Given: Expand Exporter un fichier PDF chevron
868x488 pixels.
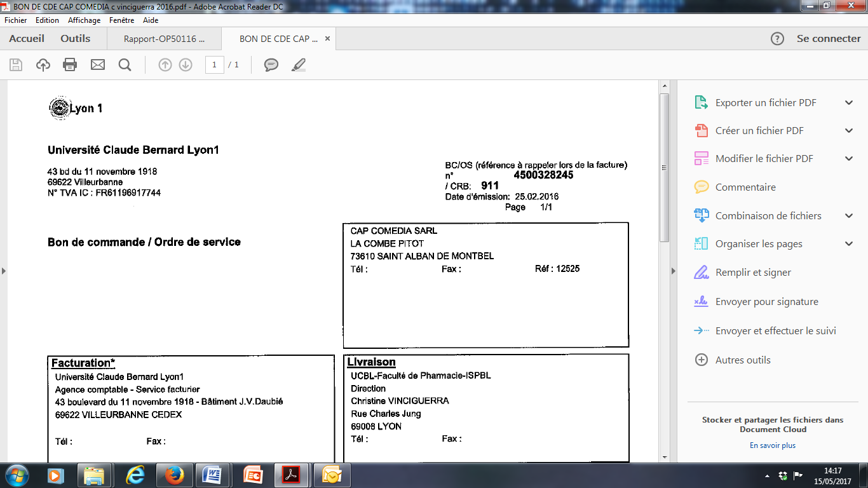Looking at the screenshot, I should [849, 102].
